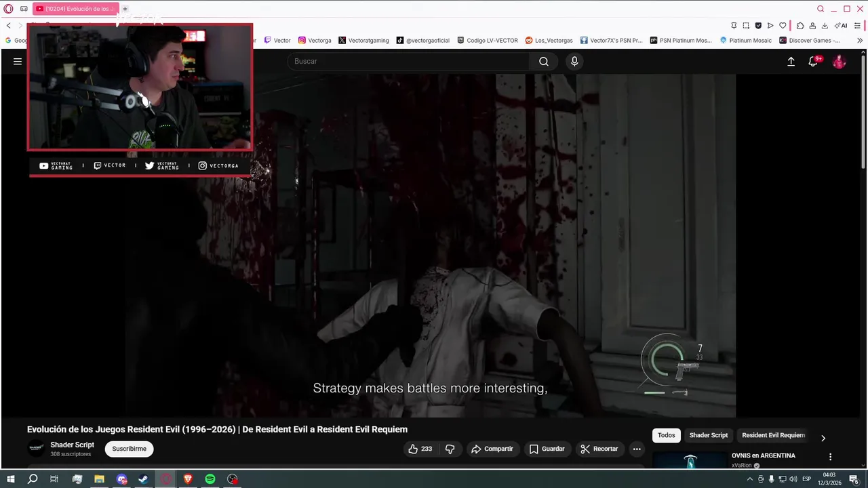
Task: Open the Opera downloads icon
Action: [825, 26]
